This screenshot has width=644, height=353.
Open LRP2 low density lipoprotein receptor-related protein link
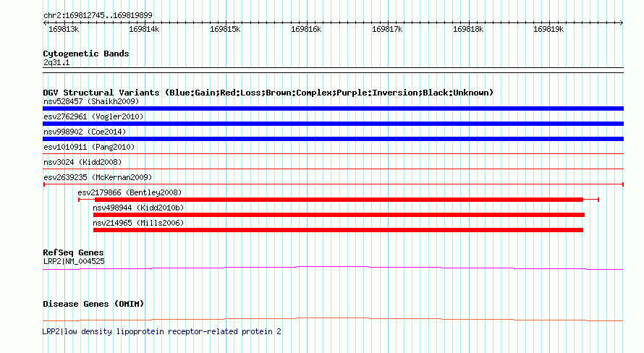point(162,331)
